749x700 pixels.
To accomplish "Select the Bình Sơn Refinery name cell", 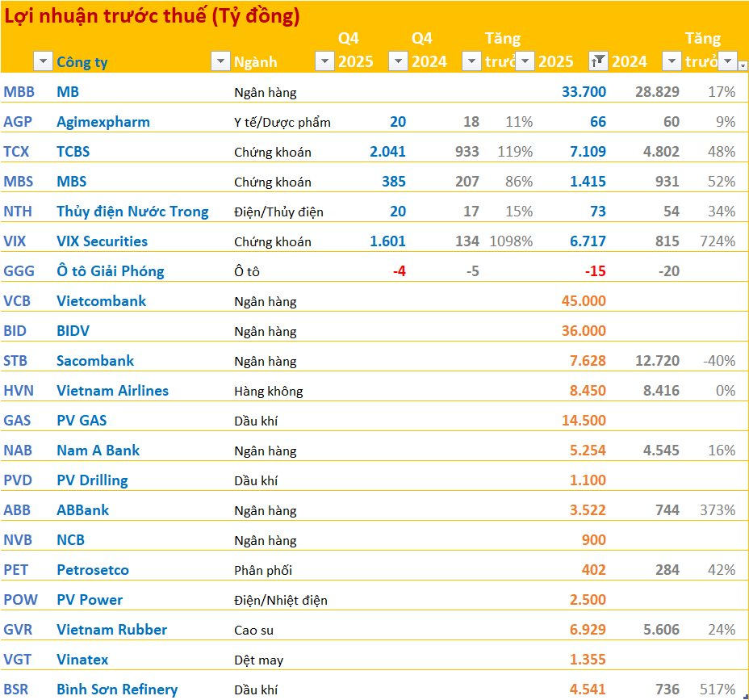I will click(116, 690).
